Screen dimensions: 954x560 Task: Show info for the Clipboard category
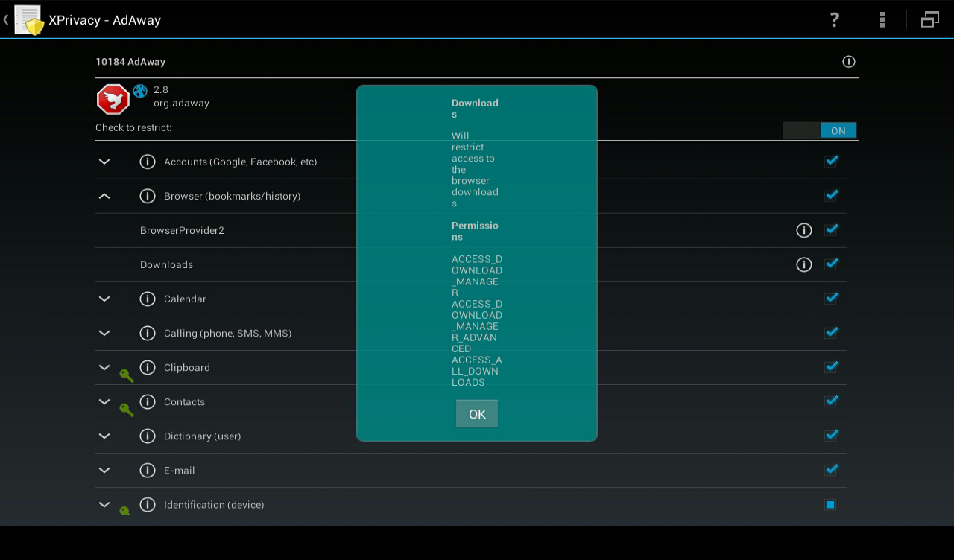(x=148, y=367)
